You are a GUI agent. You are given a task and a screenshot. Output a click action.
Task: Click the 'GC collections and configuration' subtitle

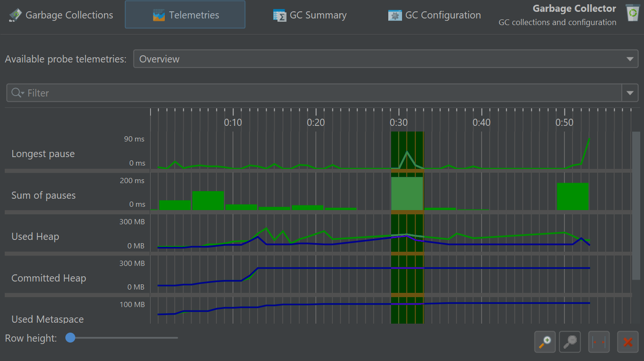point(557,22)
